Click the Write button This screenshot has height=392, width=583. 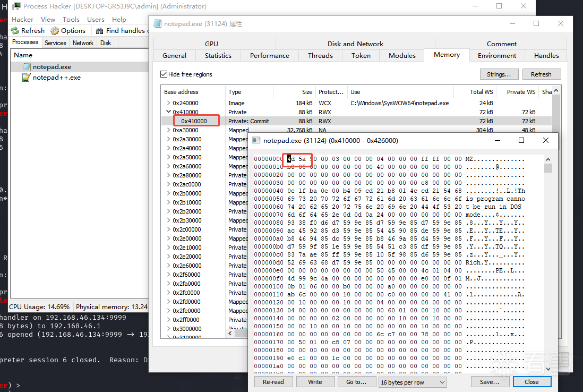point(315,382)
